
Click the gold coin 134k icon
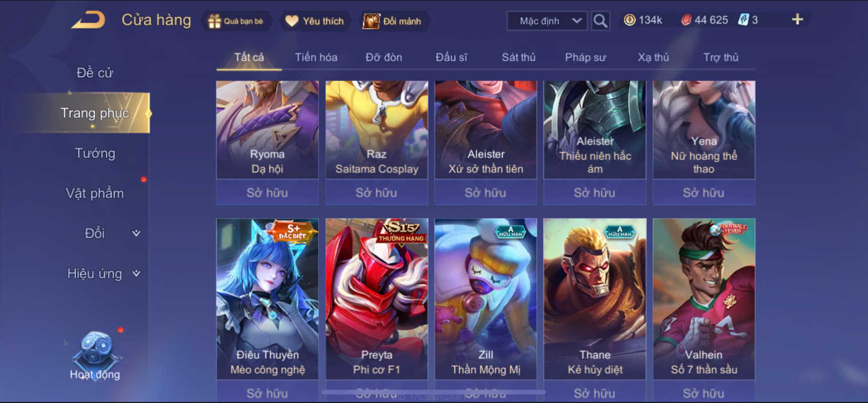click(630, 20)
